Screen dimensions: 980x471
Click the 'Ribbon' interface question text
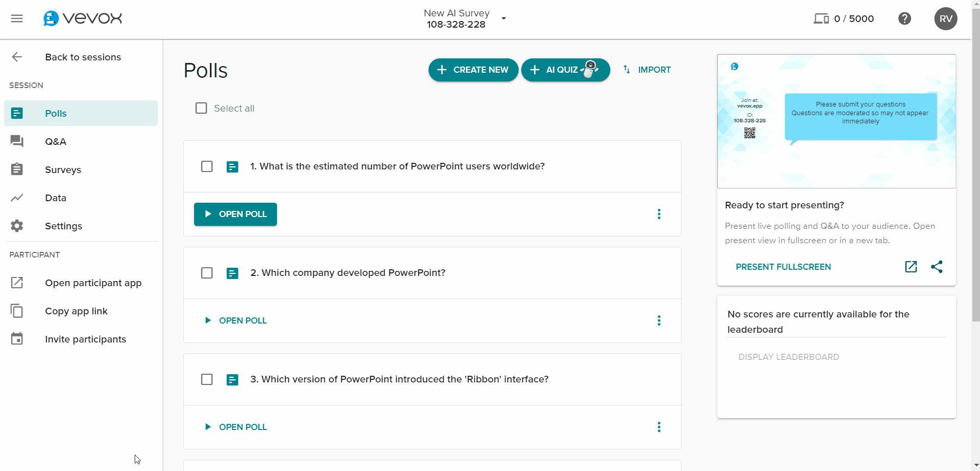tap(399, 379)
